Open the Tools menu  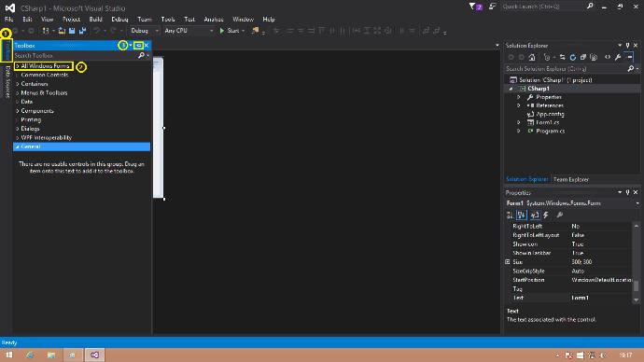click(x=168, y=20)
